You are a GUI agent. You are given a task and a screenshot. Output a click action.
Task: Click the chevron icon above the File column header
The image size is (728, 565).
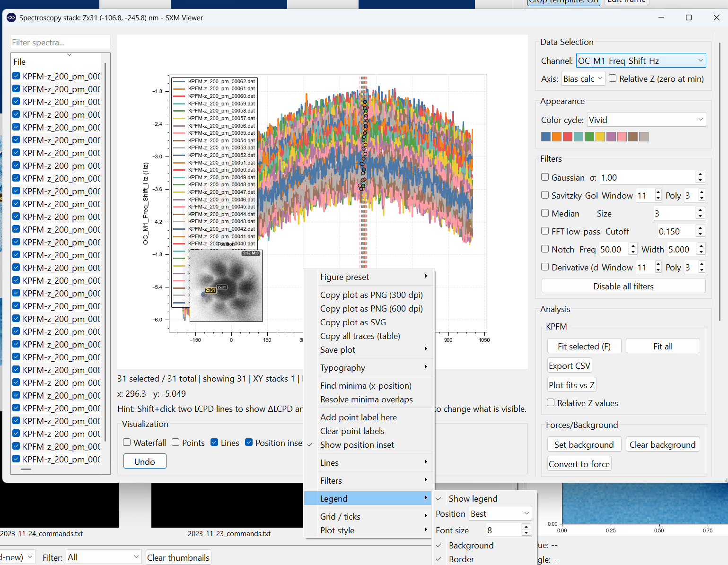pos(70,54)
